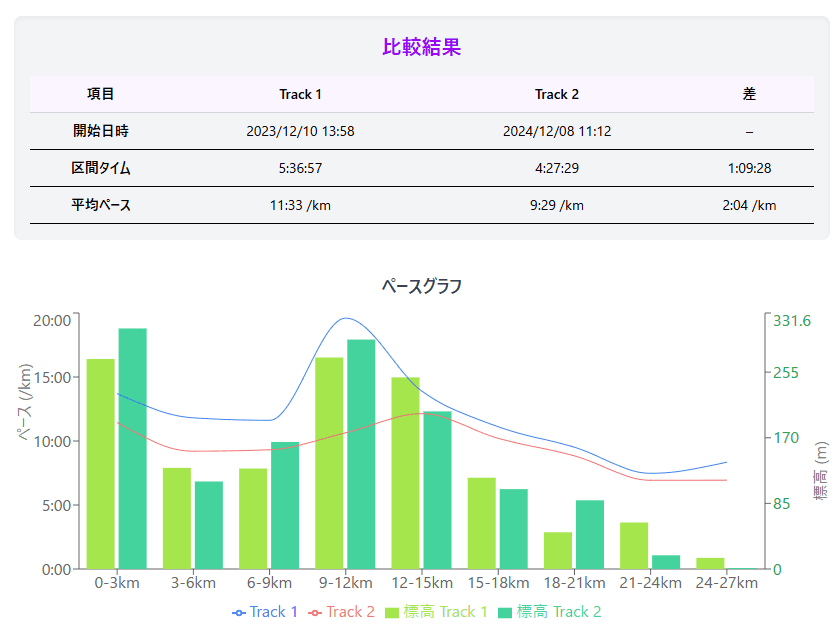Click 3-6km x-axis label
Image resolution: width=836 pixels, height=628 pixels.
[x=193, y=583]
